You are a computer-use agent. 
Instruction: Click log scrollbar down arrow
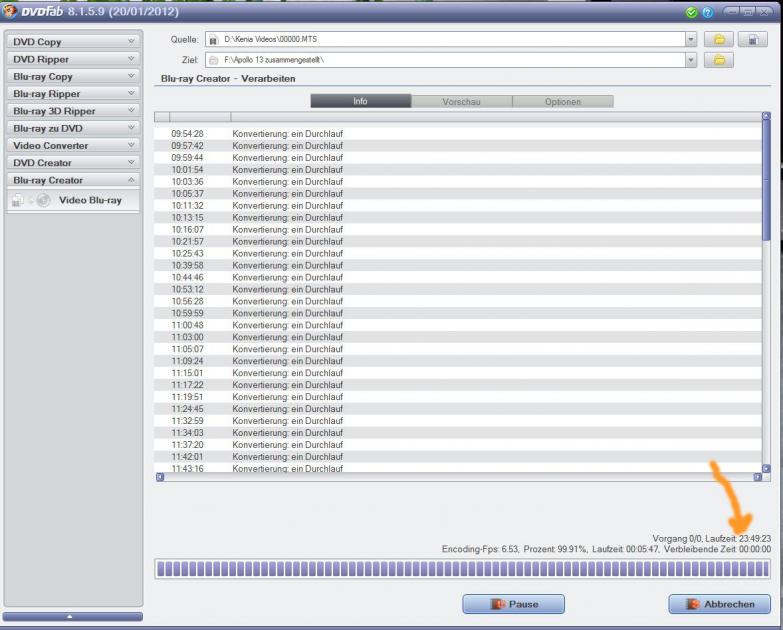coord(767,468)
